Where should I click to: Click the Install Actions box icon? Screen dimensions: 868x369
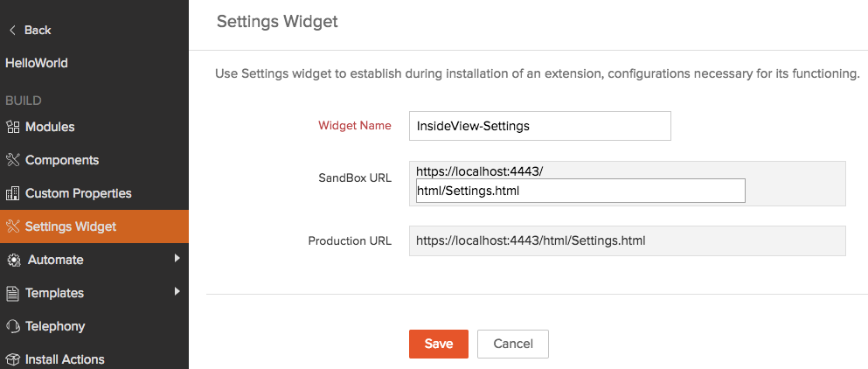pos(12,359)
